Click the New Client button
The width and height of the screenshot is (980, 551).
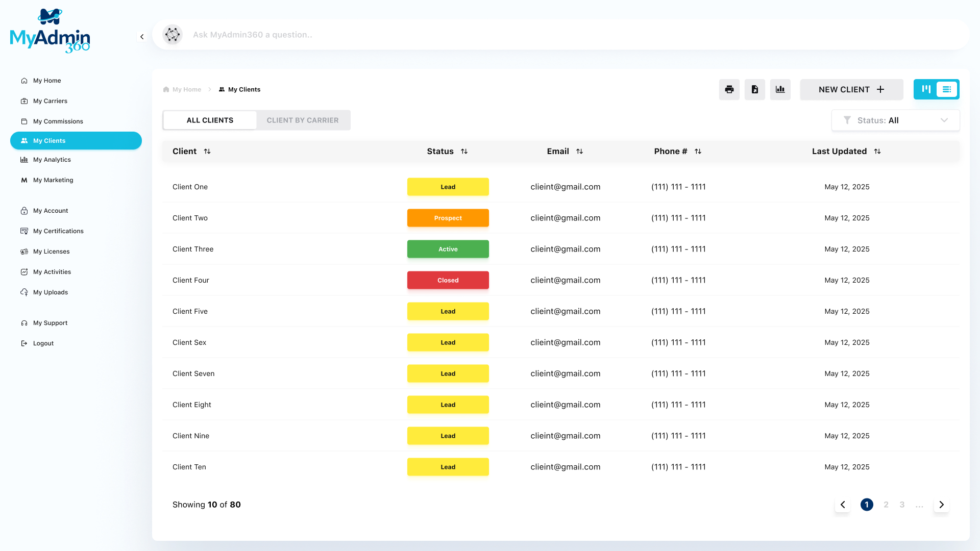(x=850, y=89)
